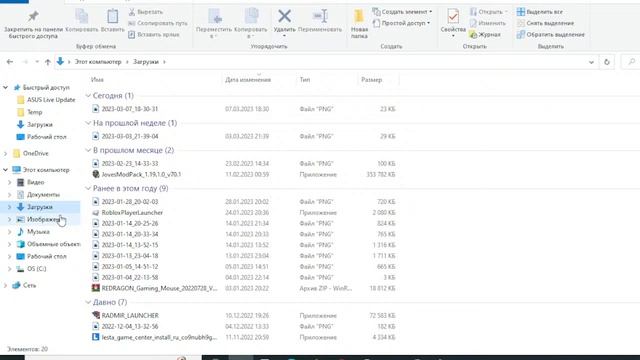The height and width of the screenshot is (360, 640).
Task: Collapse Быстрый доступ tree node
Action: tap(5, 88)
